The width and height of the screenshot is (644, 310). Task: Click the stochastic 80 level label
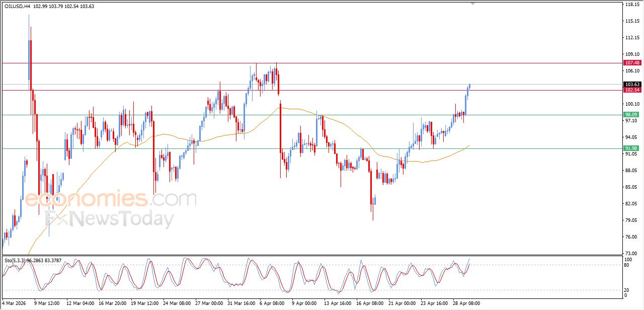627,265
